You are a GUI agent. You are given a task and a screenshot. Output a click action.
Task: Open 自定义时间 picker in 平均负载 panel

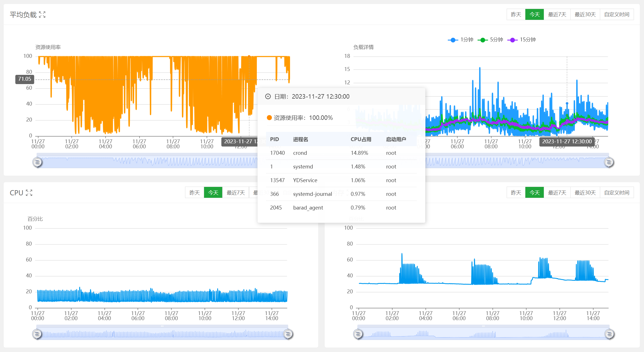(616, 15)
